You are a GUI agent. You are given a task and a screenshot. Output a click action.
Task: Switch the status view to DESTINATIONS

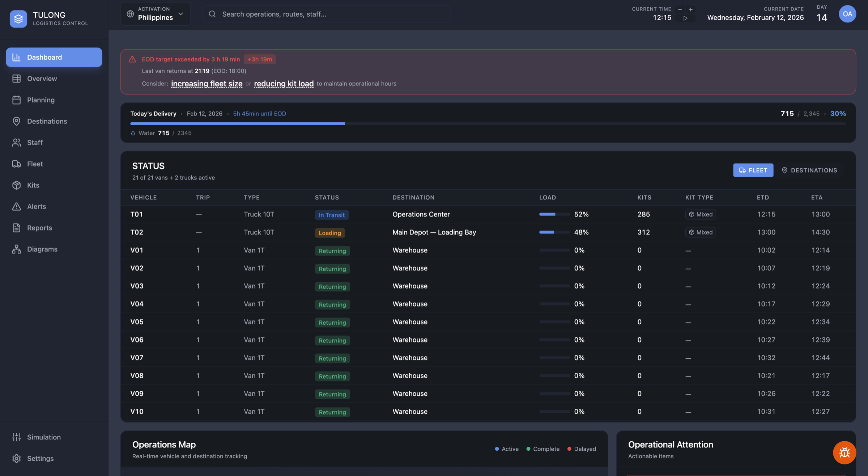pyautogui.click(x=810, y=170)
